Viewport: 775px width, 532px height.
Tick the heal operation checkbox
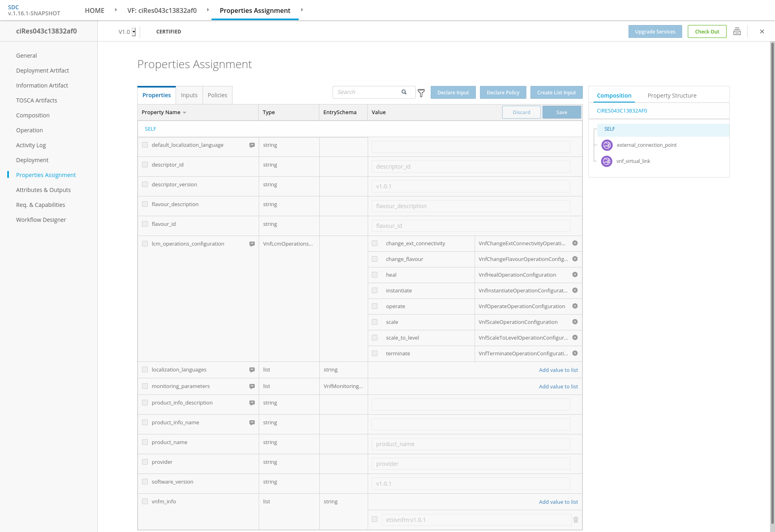click(375, 275)
